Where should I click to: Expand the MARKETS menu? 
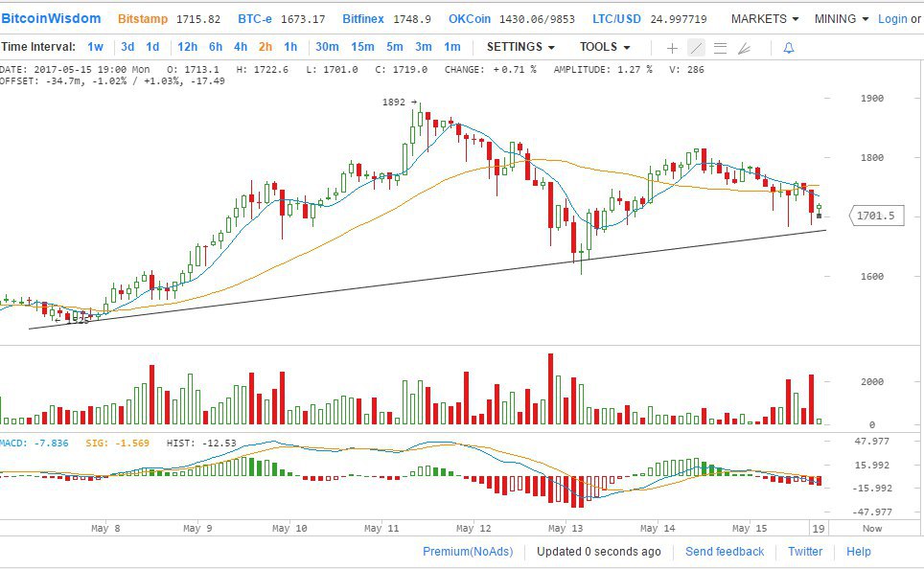pos(765,19)
